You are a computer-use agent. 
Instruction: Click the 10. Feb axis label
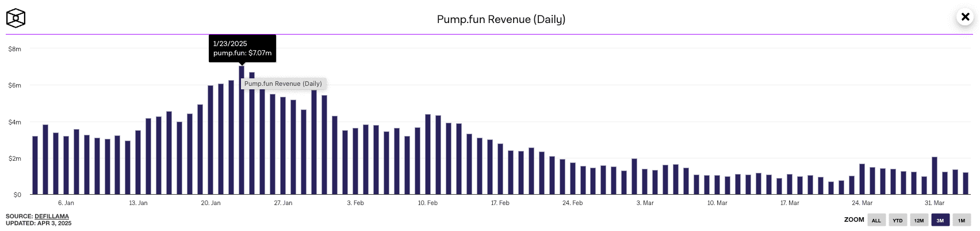click(428, 203)
